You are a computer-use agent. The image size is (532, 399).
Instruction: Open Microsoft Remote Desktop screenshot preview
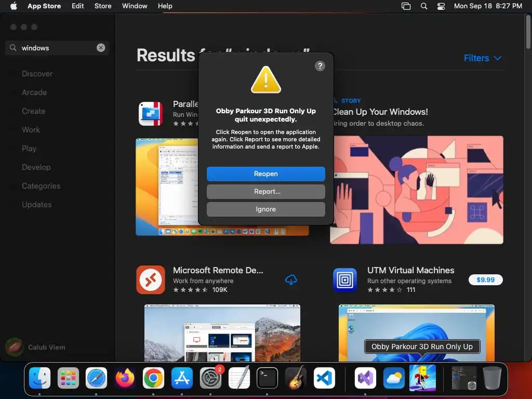[222, 333]
